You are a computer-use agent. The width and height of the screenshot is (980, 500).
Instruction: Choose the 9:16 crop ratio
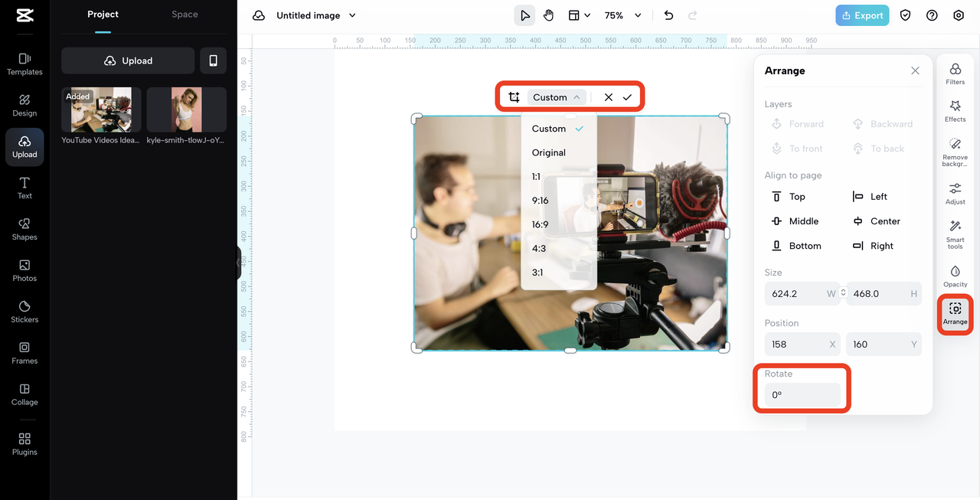click(558, 201)
